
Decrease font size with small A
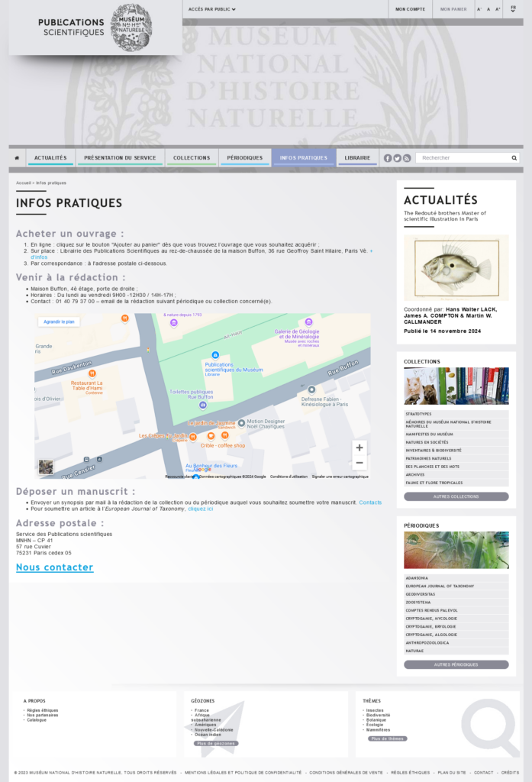point(479,9)
